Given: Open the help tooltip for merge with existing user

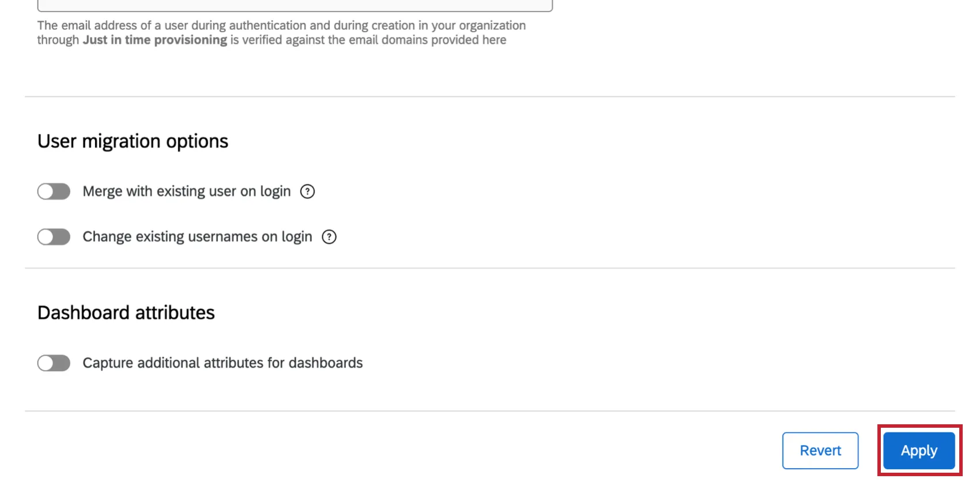Looking at the screenshot, I should click(x=307, y=191).
